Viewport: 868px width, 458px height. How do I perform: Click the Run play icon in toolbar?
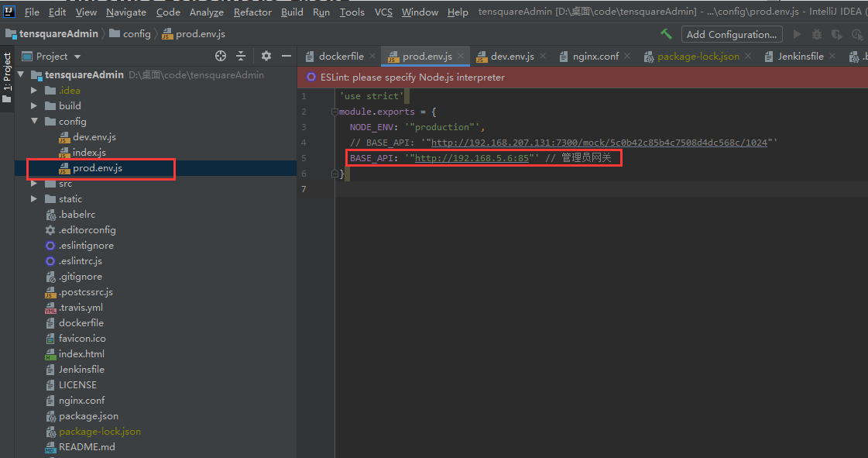[797, 34]
